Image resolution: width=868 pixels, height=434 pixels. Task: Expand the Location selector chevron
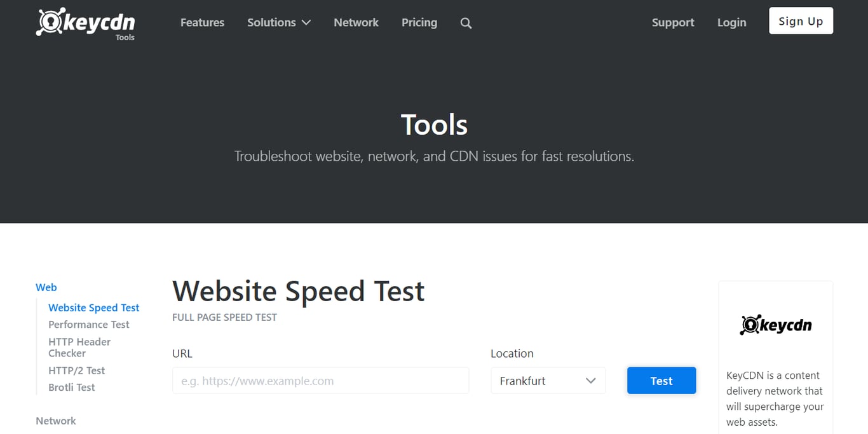click(590, 381)
